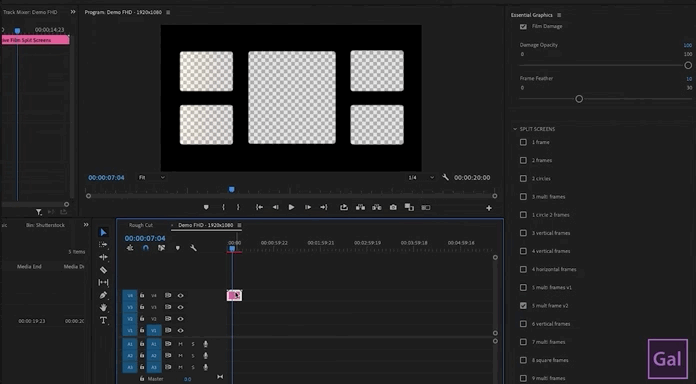
Task: Open Program monitor settings wrench
Action: click(x=446, y=177)
